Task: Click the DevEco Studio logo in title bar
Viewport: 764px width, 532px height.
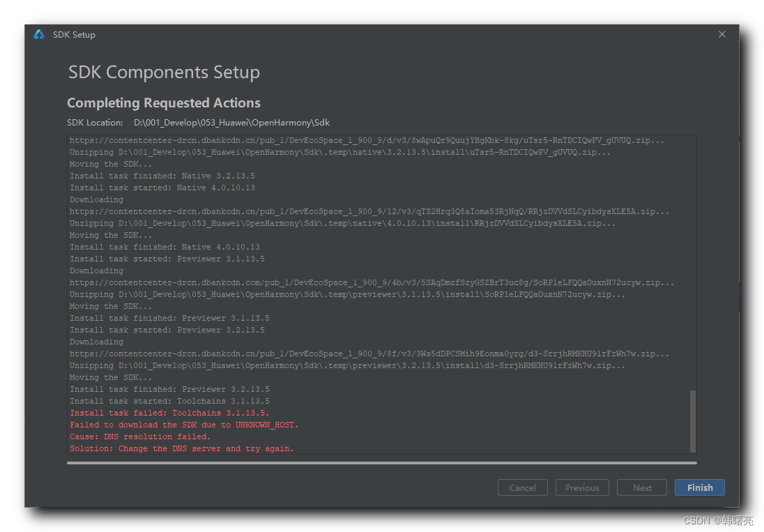Action: point(39,34)
